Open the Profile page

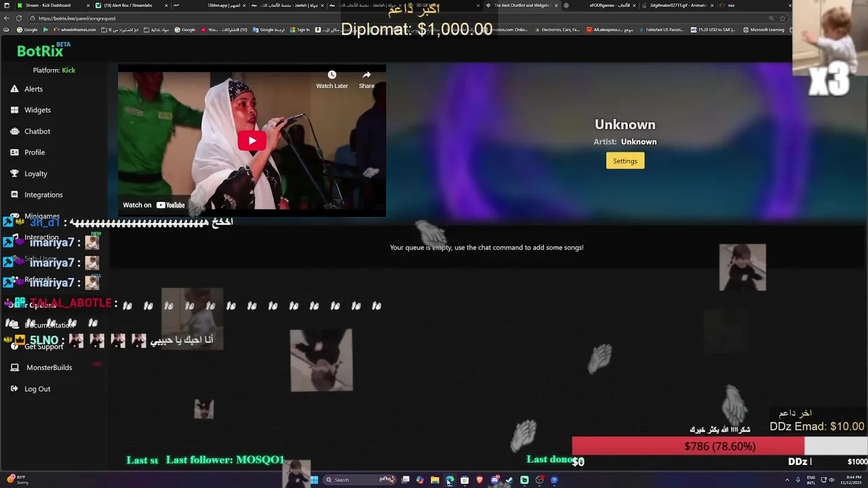(35, 152)
